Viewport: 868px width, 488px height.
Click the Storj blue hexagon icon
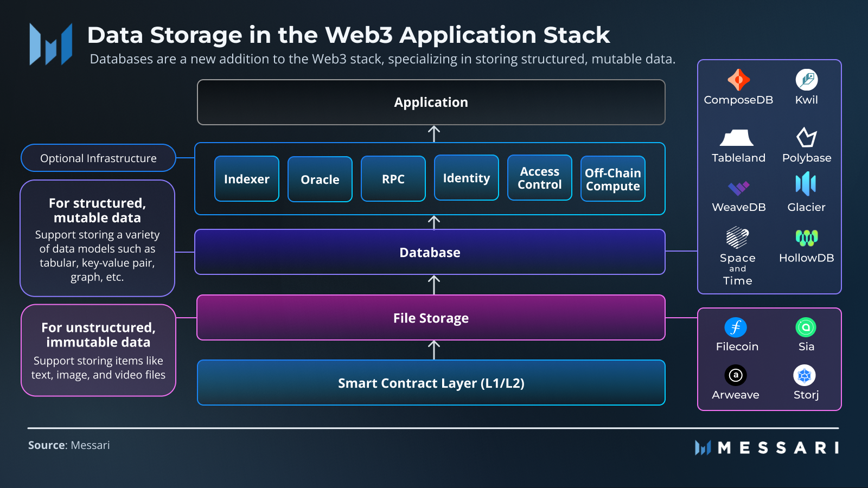tap(805, 375)
